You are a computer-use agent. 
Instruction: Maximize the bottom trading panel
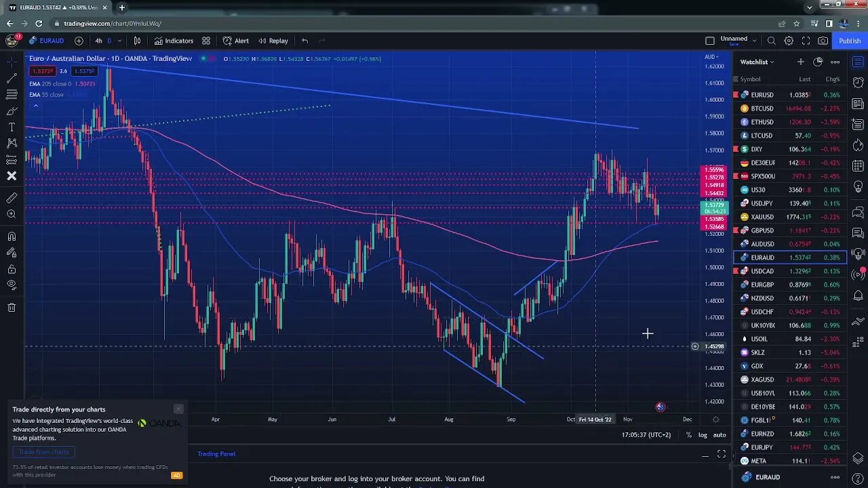(x=722, y=454)
